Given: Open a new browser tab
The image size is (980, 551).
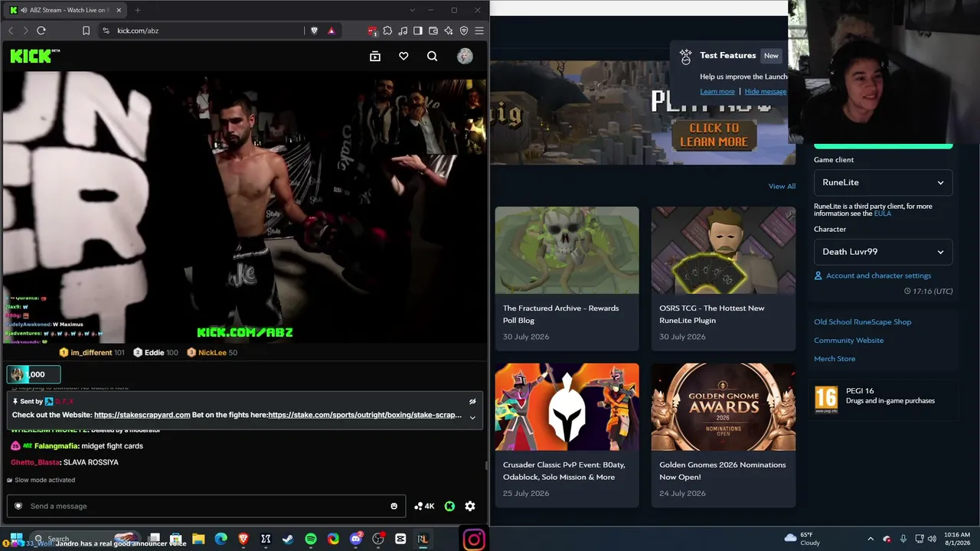Looking at the screenshot, I should point(138,10).
